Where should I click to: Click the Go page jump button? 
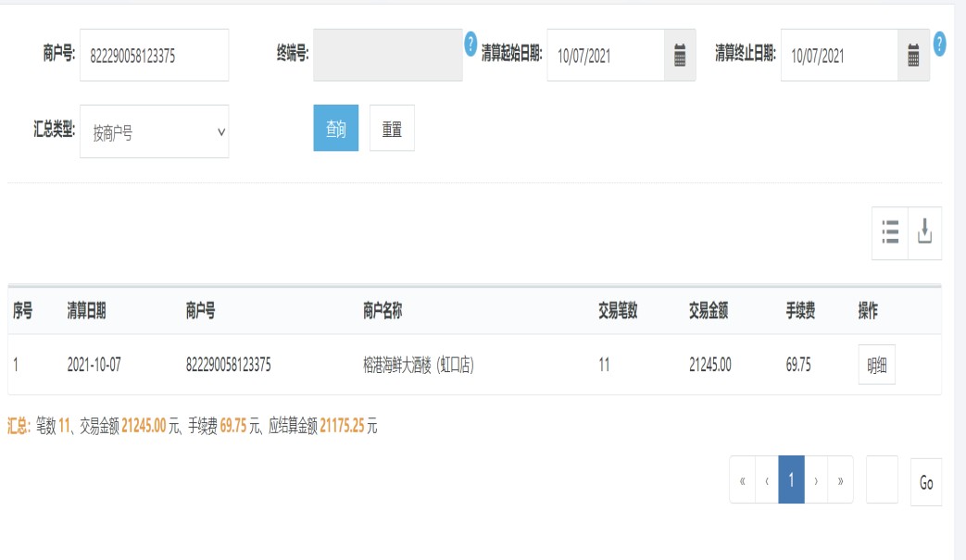click(x=925, y=482)
